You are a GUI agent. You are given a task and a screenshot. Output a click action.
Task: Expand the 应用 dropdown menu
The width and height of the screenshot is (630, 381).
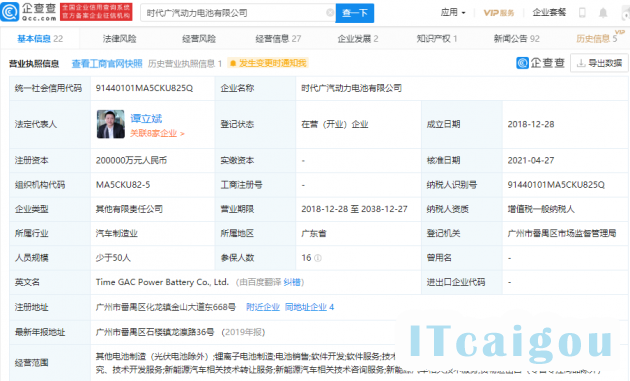click(453, 12)
